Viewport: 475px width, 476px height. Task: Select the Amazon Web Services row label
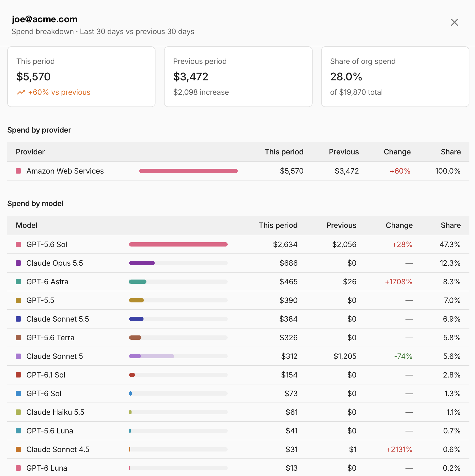(65, 171)
